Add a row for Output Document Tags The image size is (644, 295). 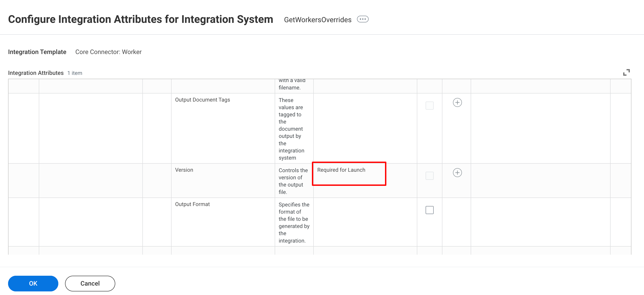pyautogui.click(x=457, y=102)
